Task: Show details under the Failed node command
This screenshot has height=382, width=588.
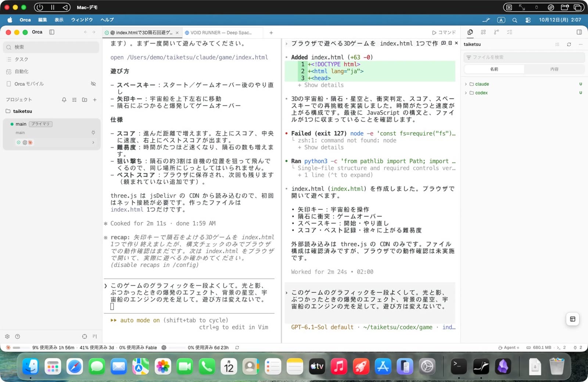Action: point(321,147)
